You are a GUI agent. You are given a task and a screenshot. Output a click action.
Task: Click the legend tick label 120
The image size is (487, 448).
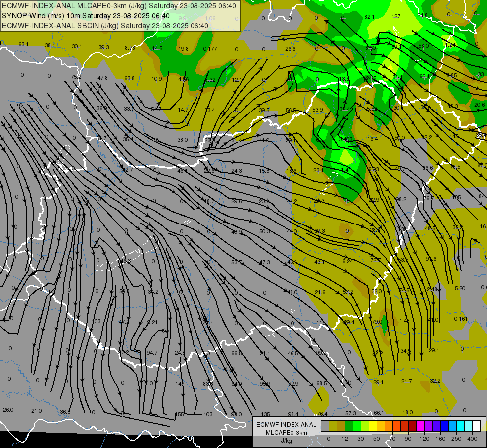point(424,439)
